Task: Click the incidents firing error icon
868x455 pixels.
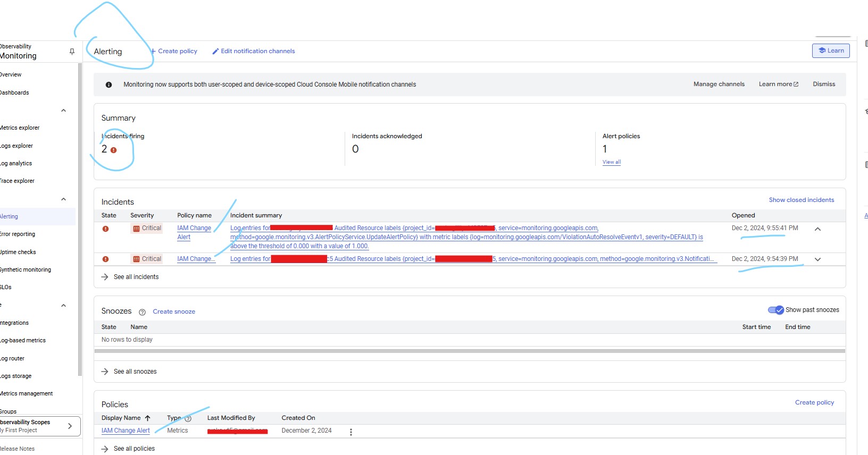Action: click(x=113, y=150)
